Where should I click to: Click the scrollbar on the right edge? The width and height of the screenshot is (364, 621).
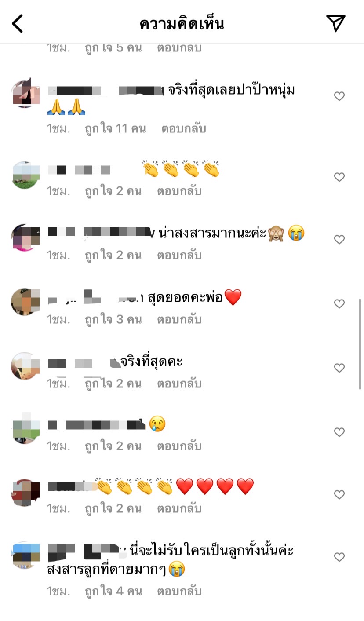pyautogui.click(x=360, y=344)
